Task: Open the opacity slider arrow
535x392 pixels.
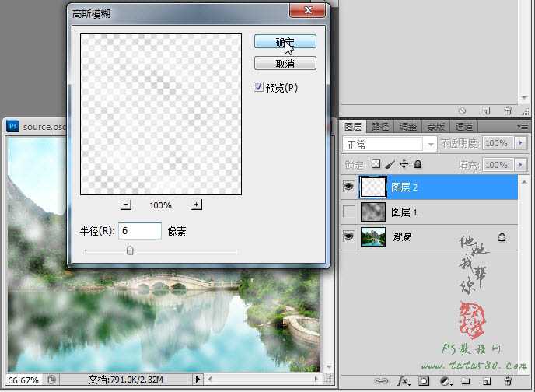Action: click(521, 143)
